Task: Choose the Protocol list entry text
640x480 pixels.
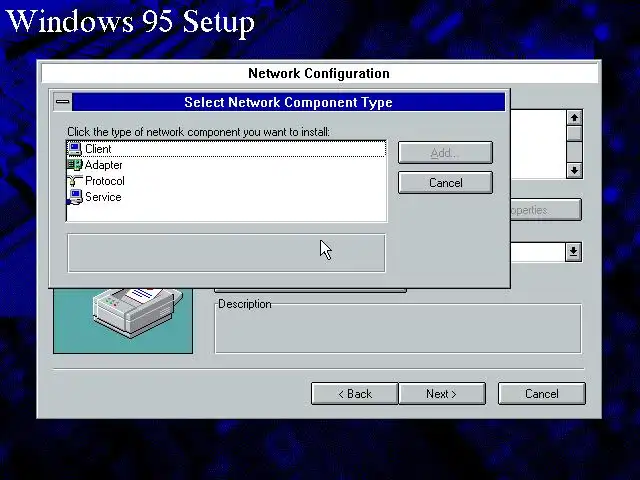Action: (x=105, y=181)
